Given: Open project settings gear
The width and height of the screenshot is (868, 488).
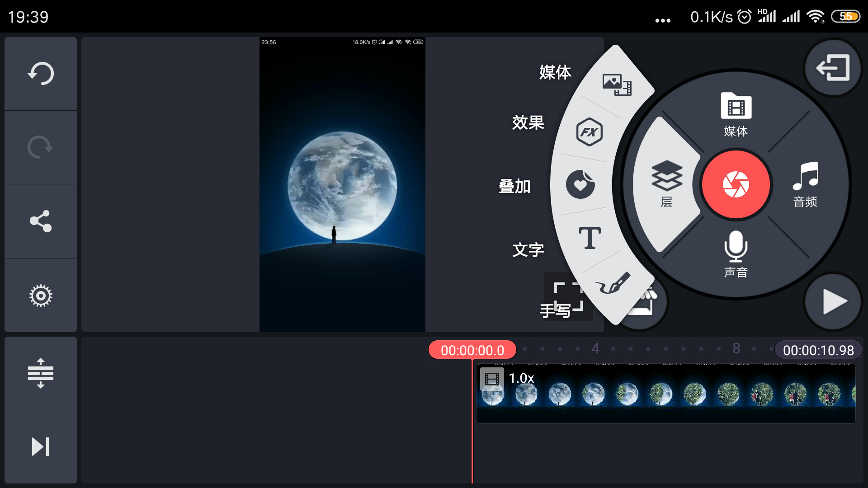Looking at the screenshot, I should (x=41, y=296).
